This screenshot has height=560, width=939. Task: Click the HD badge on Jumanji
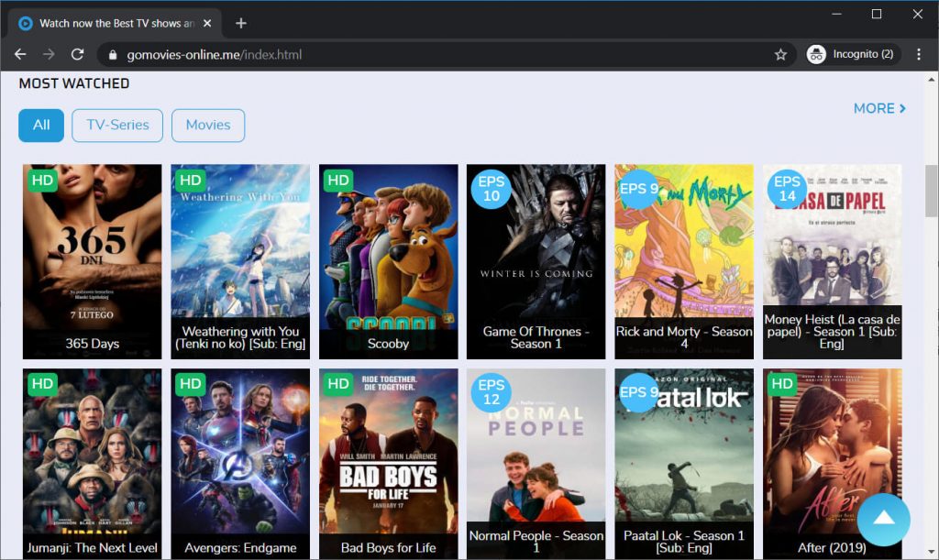(42, 384)
